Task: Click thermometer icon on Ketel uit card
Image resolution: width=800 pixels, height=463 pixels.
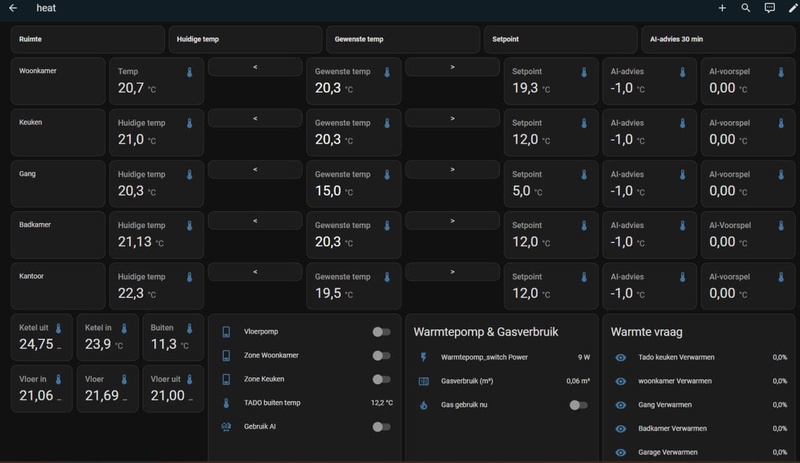Action: [58, 328]
